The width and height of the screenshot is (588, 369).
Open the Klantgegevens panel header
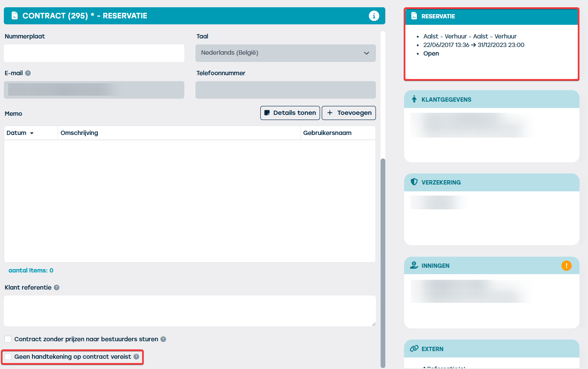(492, 100)
